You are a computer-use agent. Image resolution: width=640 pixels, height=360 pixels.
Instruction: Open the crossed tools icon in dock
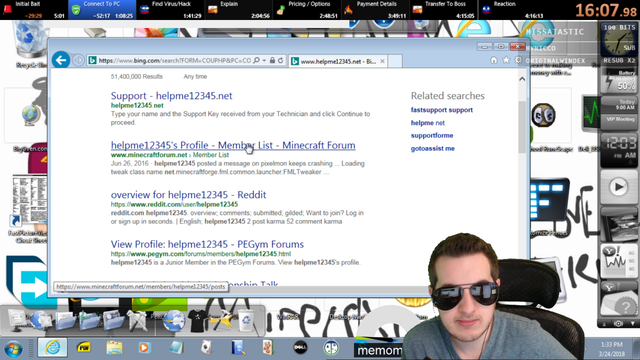[138, 320]
